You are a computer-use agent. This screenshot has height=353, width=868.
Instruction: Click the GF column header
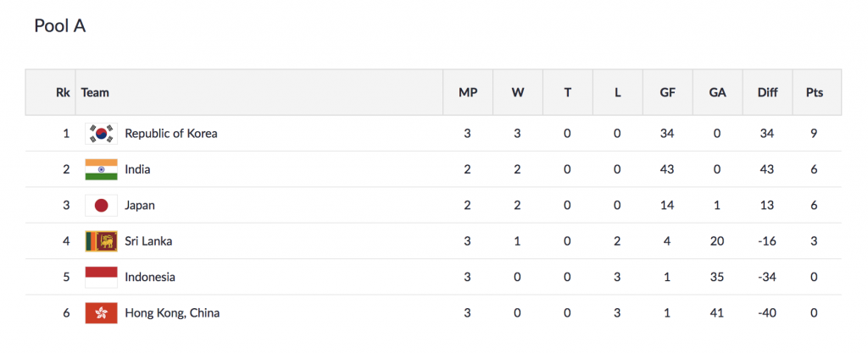coord(667,92)
